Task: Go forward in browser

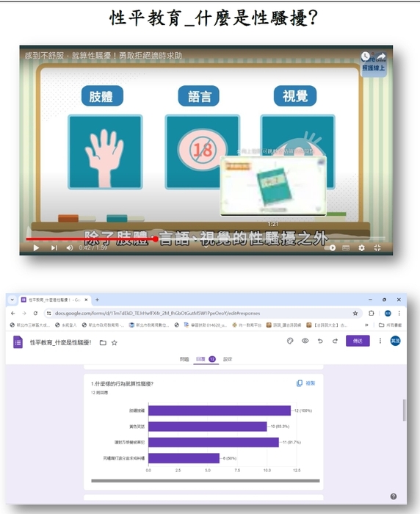Action: [24, 313]
